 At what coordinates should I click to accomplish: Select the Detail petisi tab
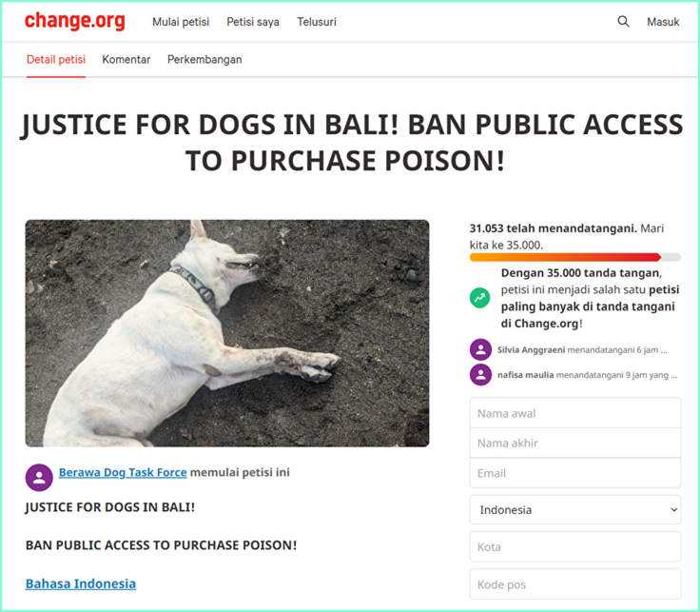tap(56, 60)
